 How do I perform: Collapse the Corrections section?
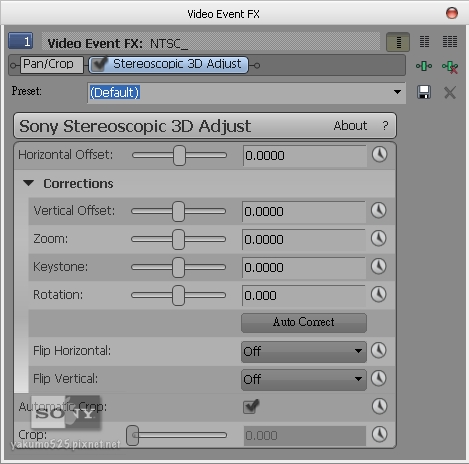(29, 183)
